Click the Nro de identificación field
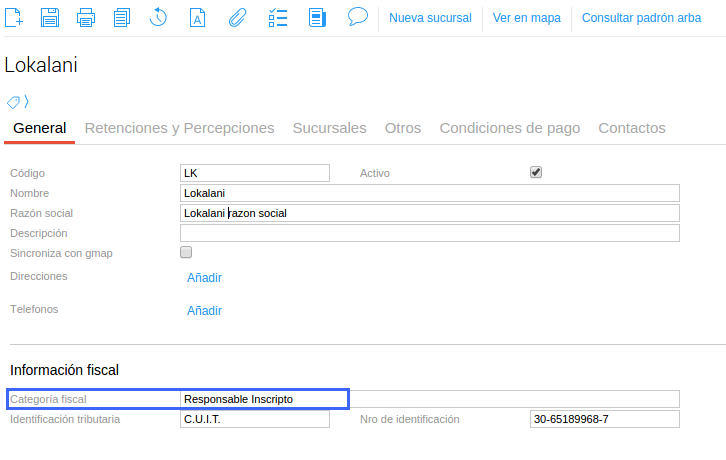726x460 pixels. (604, 419)
